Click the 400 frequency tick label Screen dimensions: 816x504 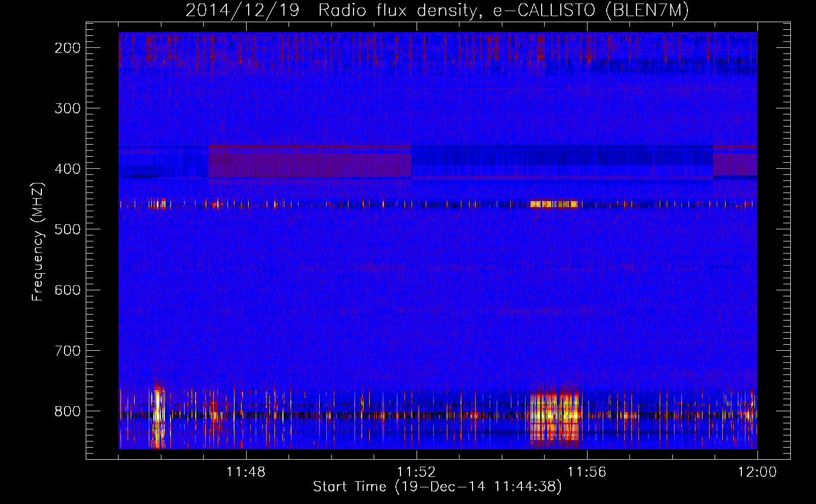pyautogui.click(x=67, y=169)
